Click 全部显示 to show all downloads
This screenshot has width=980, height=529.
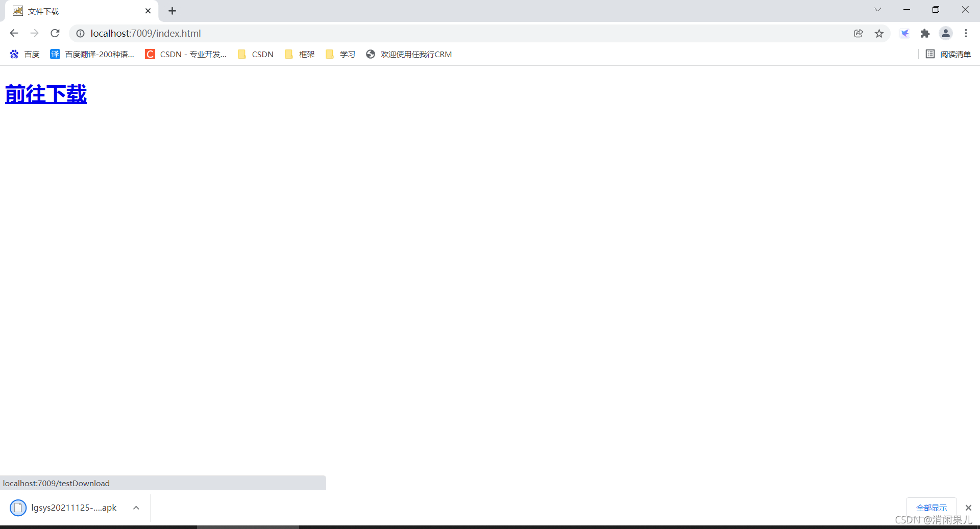pos(932,508)
